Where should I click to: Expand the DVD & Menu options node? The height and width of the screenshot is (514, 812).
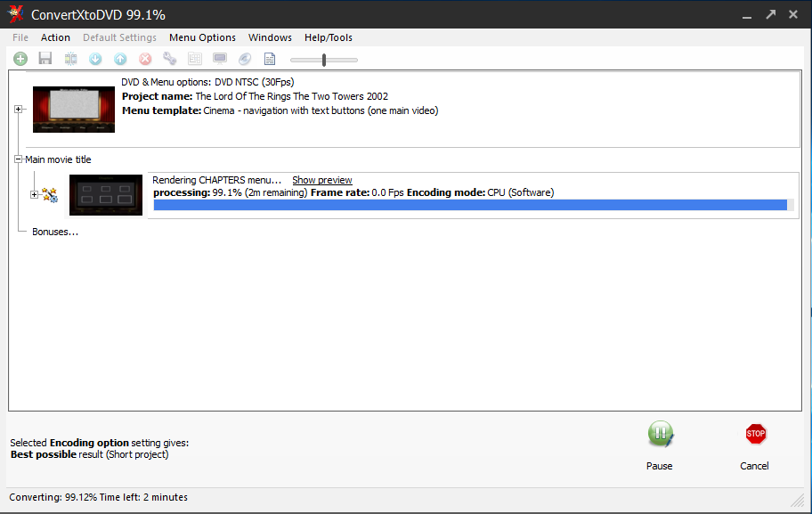[18, 109]
